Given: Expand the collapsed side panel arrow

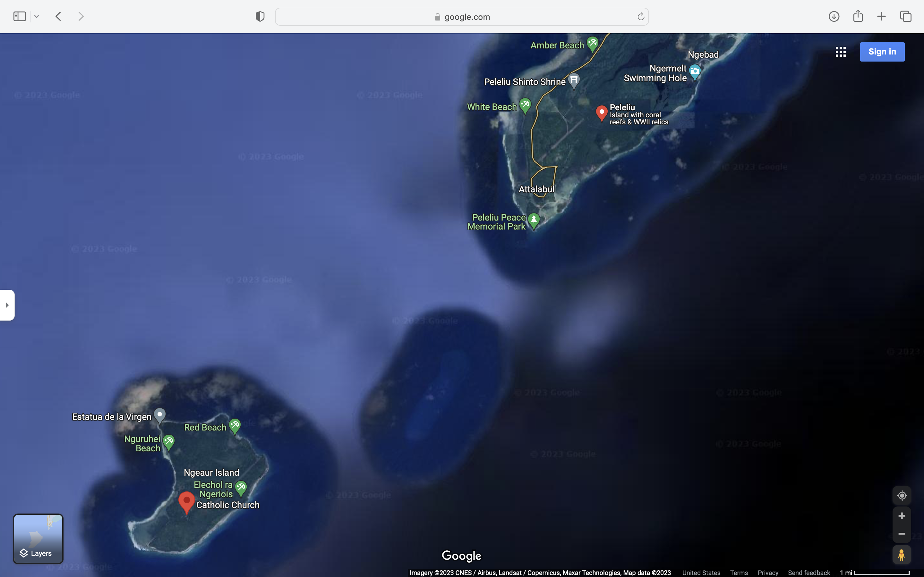Looking at the screenshot, I should (x=7, y=305).
